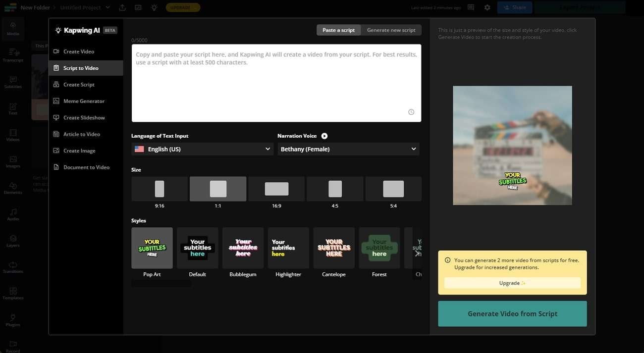644x353 pixels.
Task: Open the Templates panel in sidebar
Action: click(13, 294)
